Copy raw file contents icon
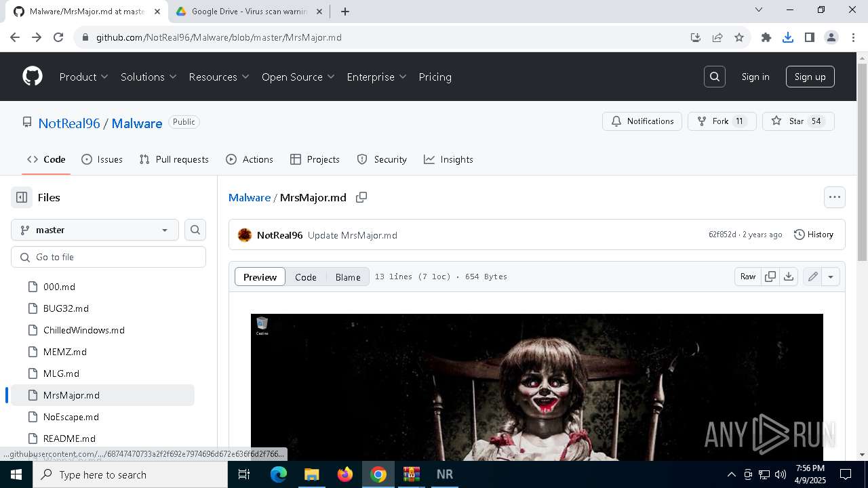868x488 pixels. tap(770, 277)
